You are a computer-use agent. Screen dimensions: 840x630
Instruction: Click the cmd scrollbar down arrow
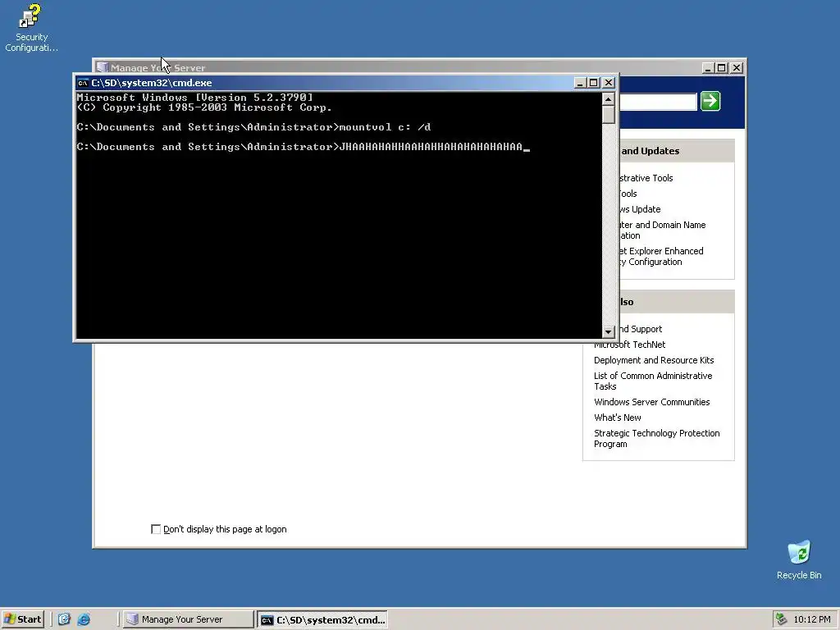(x=608, y=331)
